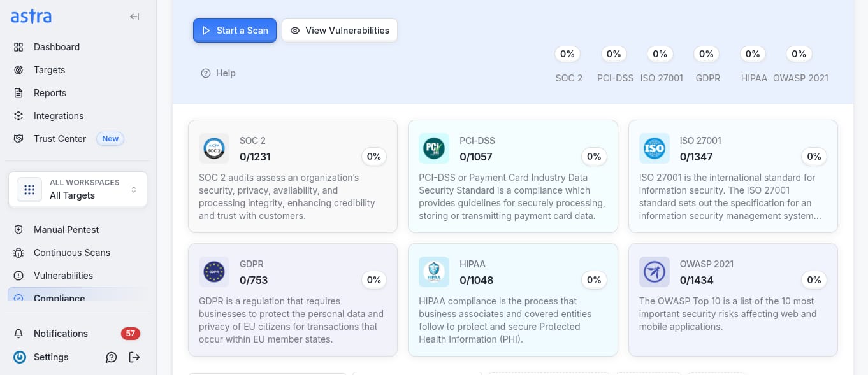Image resolution: width=868 pixels, height=375 pixels.
Task: Click the GDPR stars logo icon
Action: pyautogui.click(x=214, y=272)
